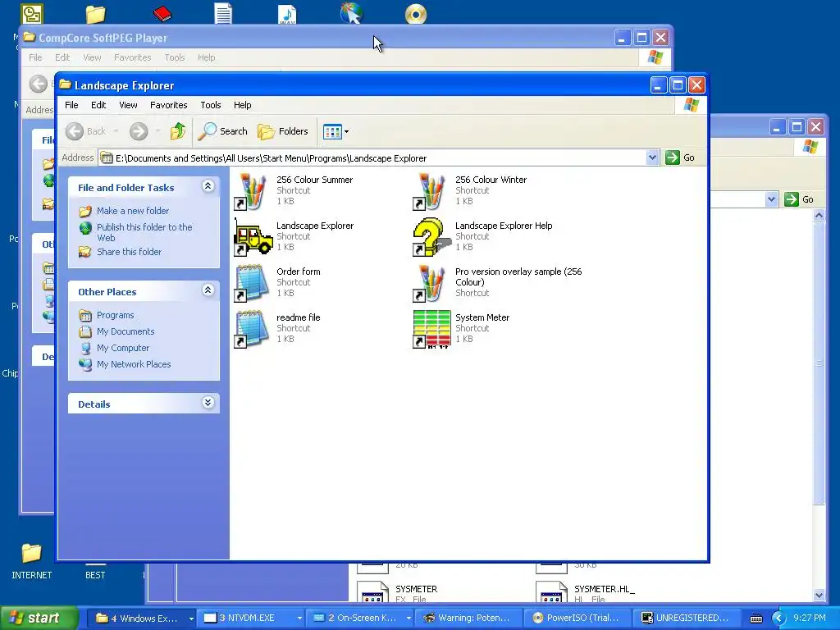Open the Help menu in Landscape Explorer
The height and width of the screenshot is (630, 840).
(242, 105)
